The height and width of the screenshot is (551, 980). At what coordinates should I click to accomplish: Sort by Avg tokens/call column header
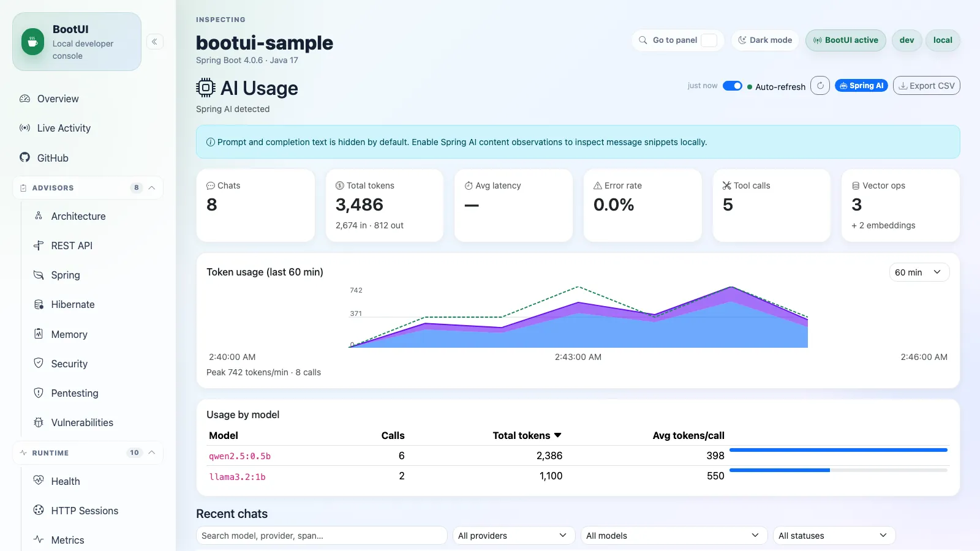click(688, 435)
